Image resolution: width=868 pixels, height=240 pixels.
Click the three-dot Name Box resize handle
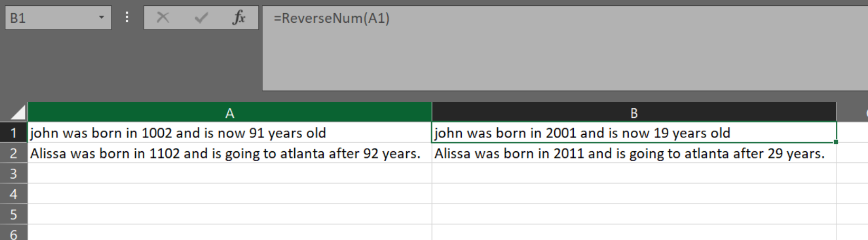click(x=127, y=17)
